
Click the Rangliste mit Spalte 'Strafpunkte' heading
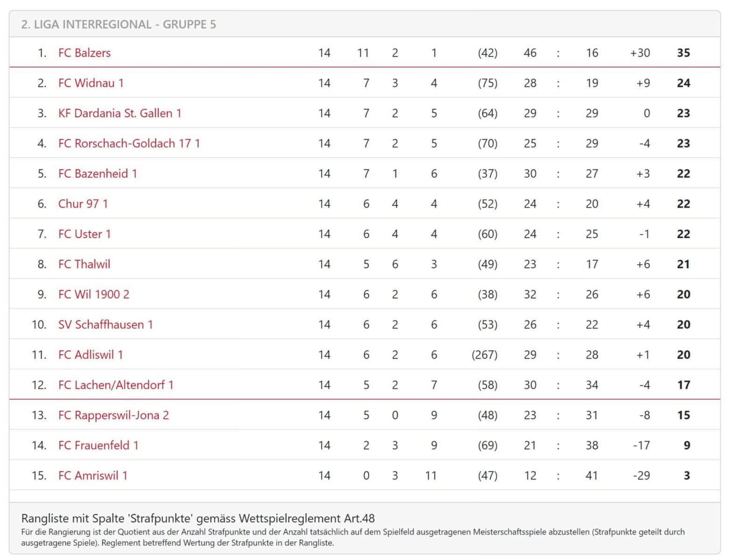198,518
